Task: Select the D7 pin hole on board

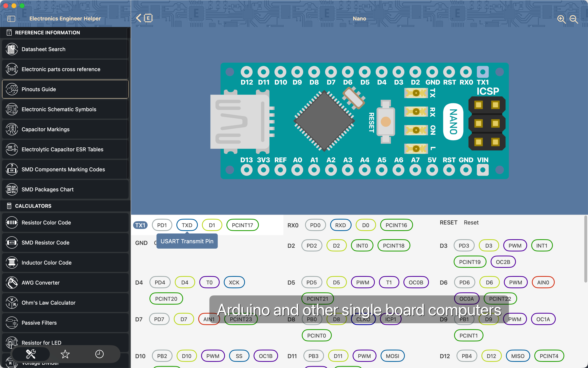Action: [331, 72]
